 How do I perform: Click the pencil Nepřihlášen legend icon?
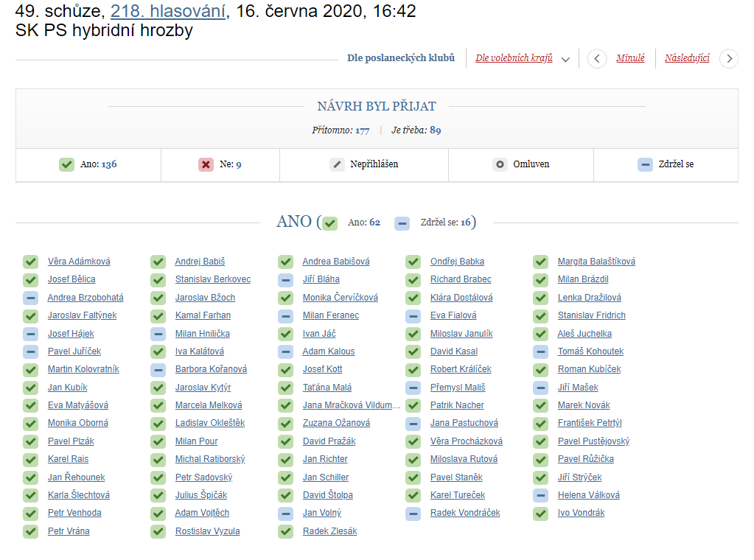tap(337, 164)
